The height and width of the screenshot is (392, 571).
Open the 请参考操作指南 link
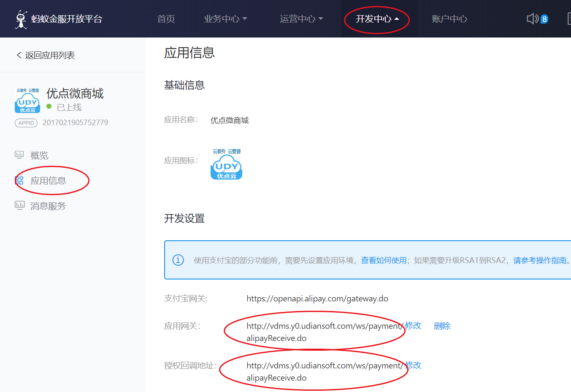pyautogui.click(x=540, y=260)
